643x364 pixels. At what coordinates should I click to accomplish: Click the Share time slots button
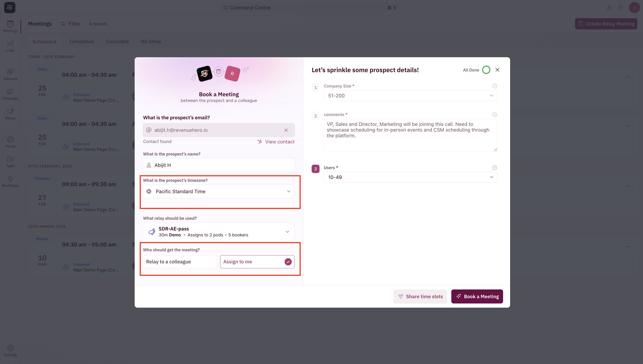point(420,296)
